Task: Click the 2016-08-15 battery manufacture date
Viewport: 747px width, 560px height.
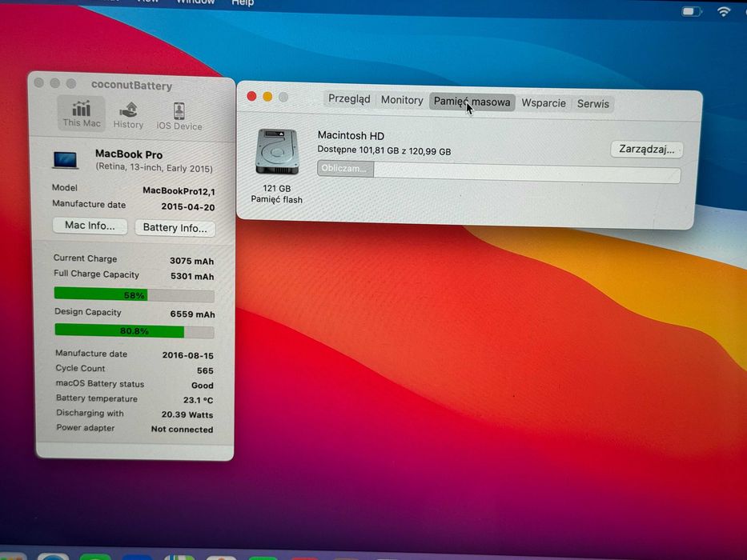Action: (187, 355)
